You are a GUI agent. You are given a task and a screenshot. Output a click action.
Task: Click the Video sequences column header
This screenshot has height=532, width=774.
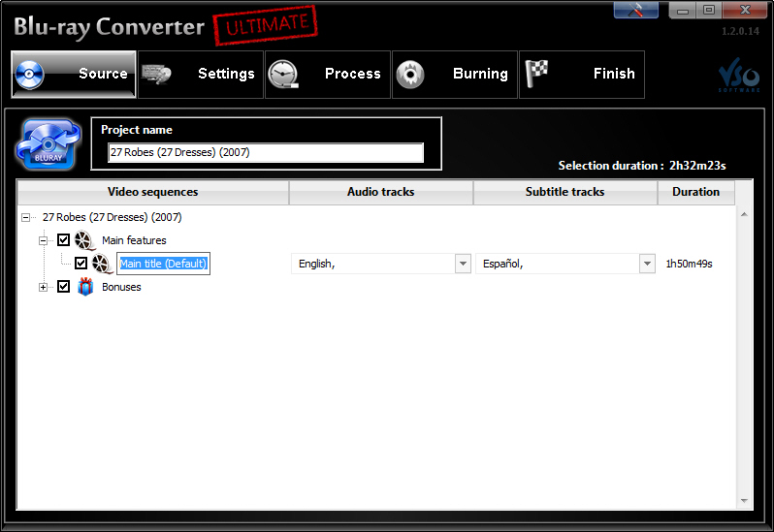[153, 192]
